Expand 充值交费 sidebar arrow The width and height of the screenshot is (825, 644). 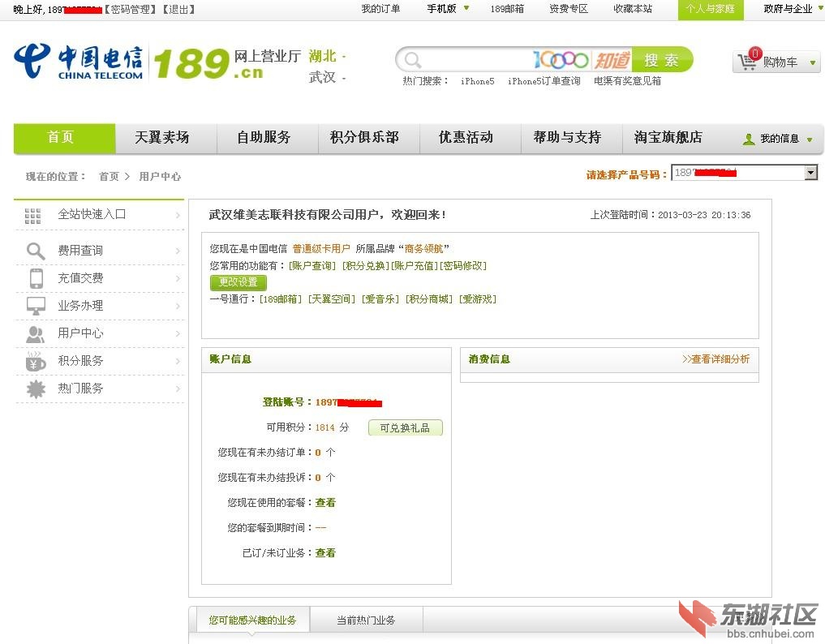coord(178,278)
